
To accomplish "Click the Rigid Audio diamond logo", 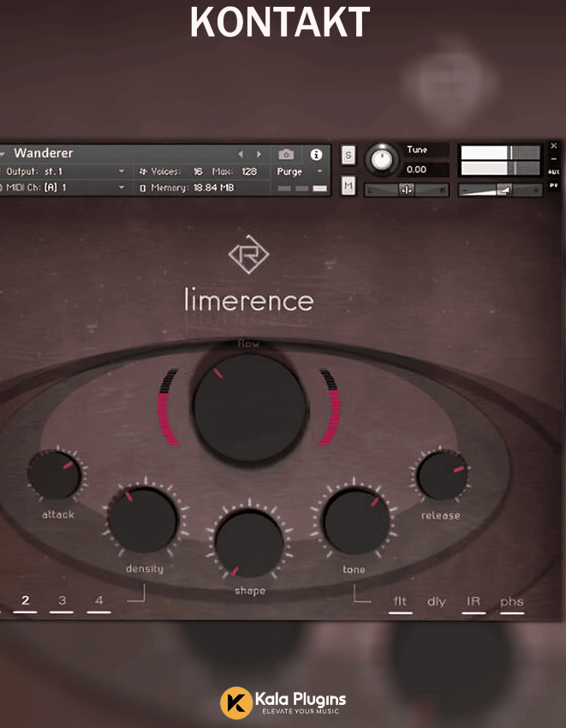I will pos(248,256).
